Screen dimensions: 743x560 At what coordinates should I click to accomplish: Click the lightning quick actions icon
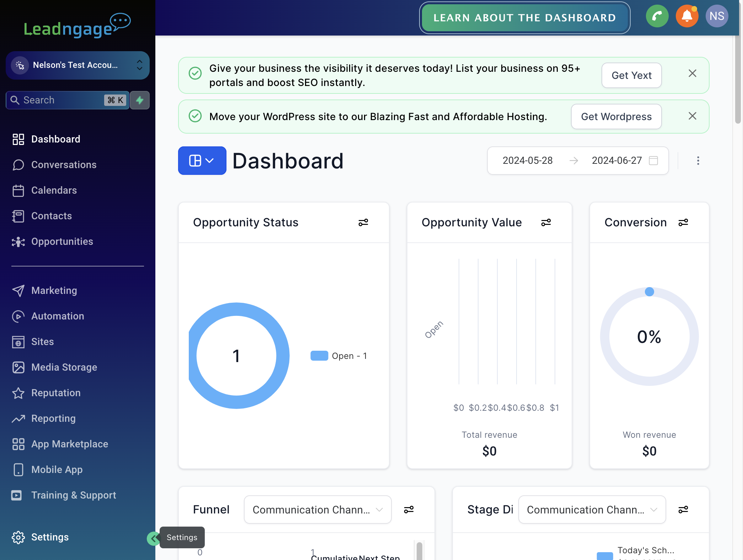tap(140, 100)
